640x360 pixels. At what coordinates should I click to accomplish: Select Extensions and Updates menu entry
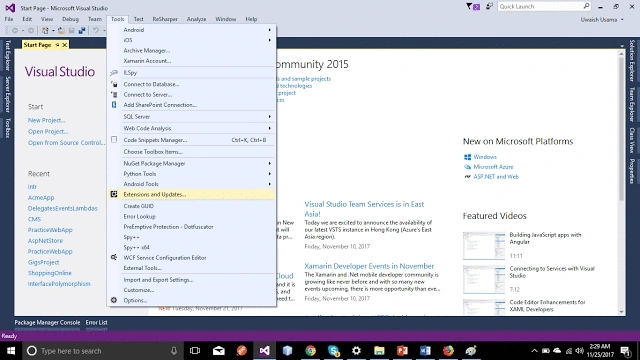tap(192, 194)
